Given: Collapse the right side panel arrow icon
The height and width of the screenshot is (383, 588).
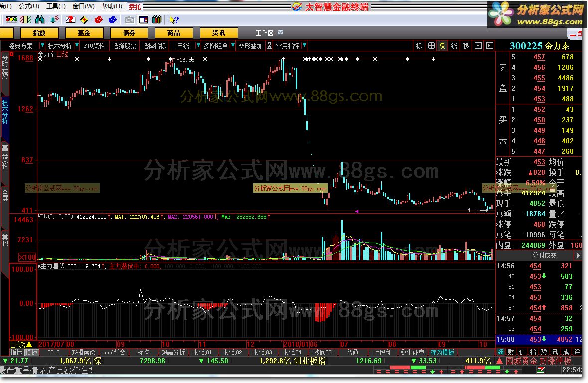Looking at the screenshot, I should (490, 46).
